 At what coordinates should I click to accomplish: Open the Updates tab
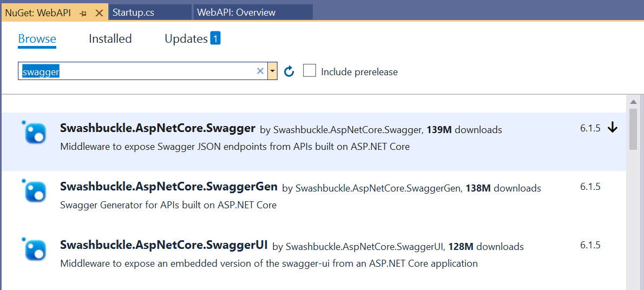click(186, 39)
